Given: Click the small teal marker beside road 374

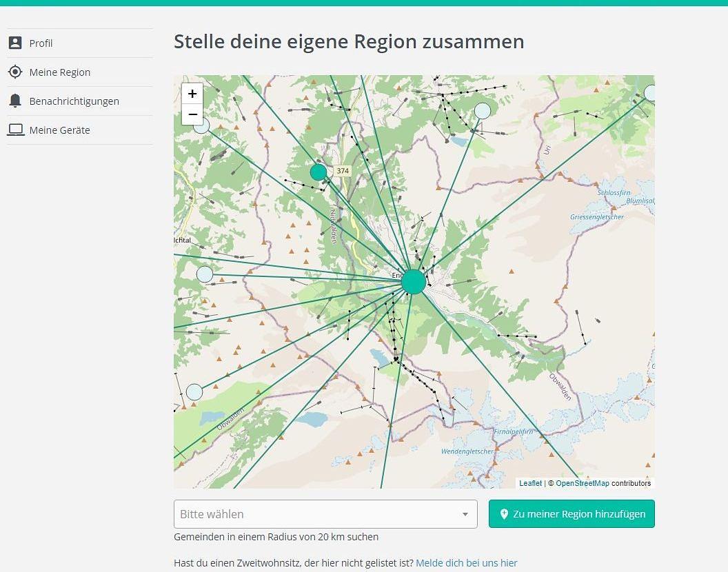Looking at the screenshot, I should [318, 172].
